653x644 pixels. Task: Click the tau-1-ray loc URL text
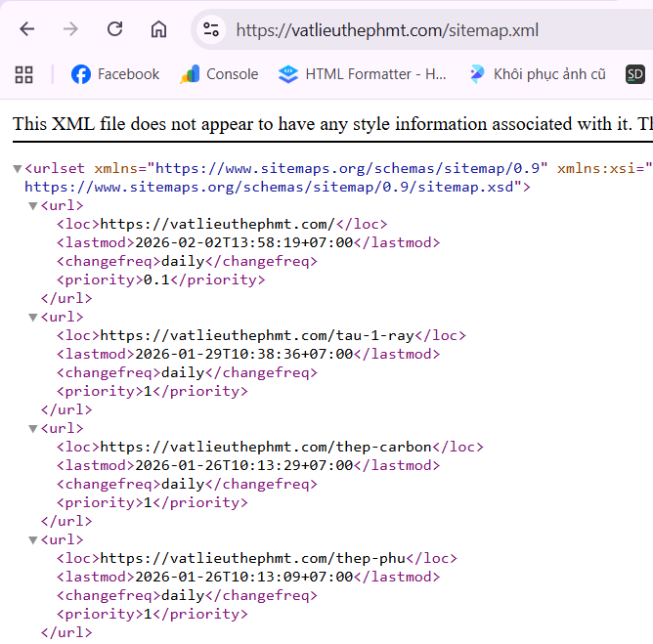pos(264,335)
